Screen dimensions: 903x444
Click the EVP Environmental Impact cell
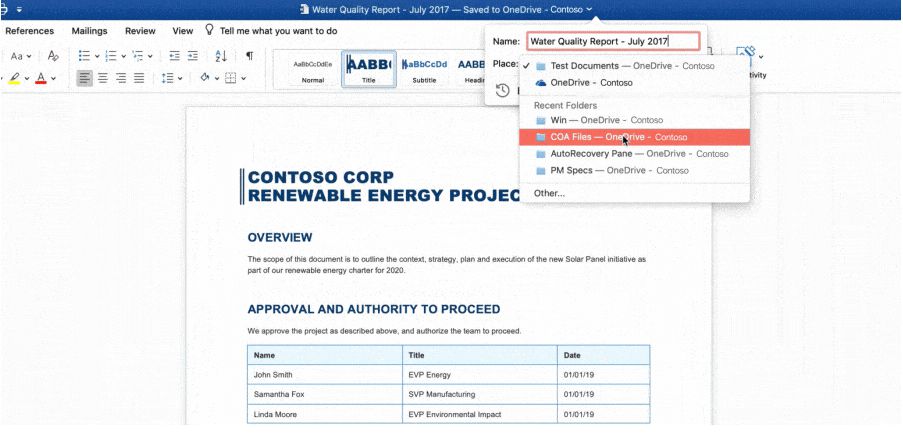480,414
